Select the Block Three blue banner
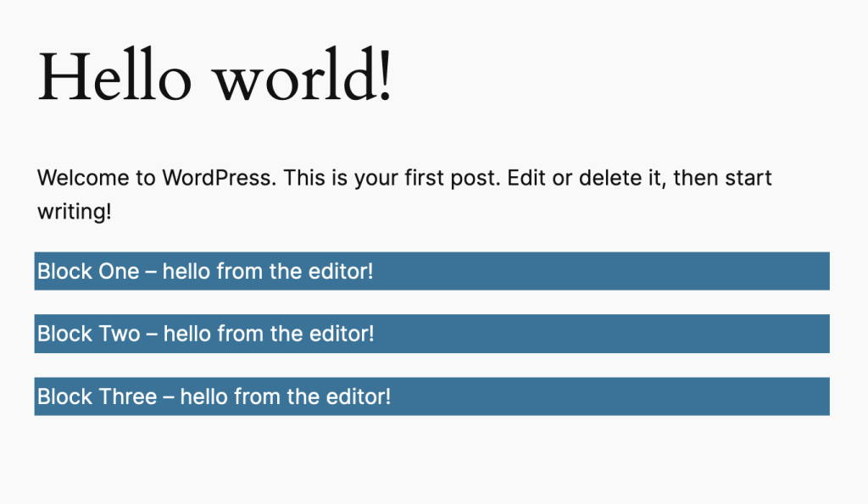The height and width of the screenshot is (504, 868). coord(431,396)
